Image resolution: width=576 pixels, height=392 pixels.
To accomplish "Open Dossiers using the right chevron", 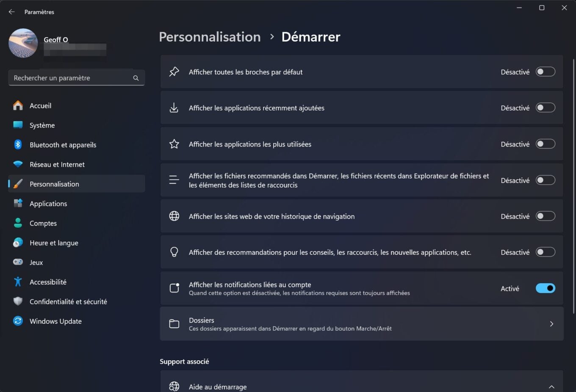I will (x=551, y=324).
